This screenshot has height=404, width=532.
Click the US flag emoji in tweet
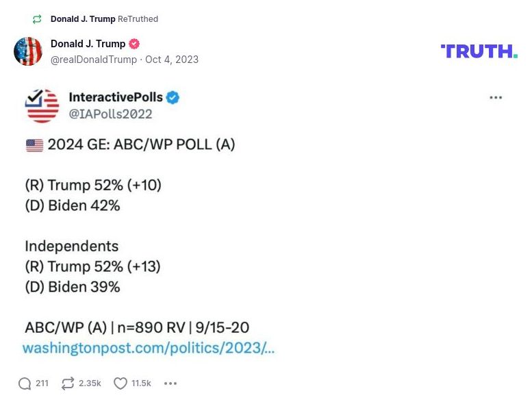[34, 145]
